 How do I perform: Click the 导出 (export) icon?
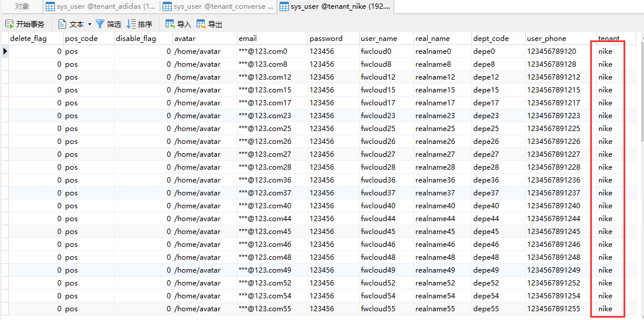tap(201, 24)
